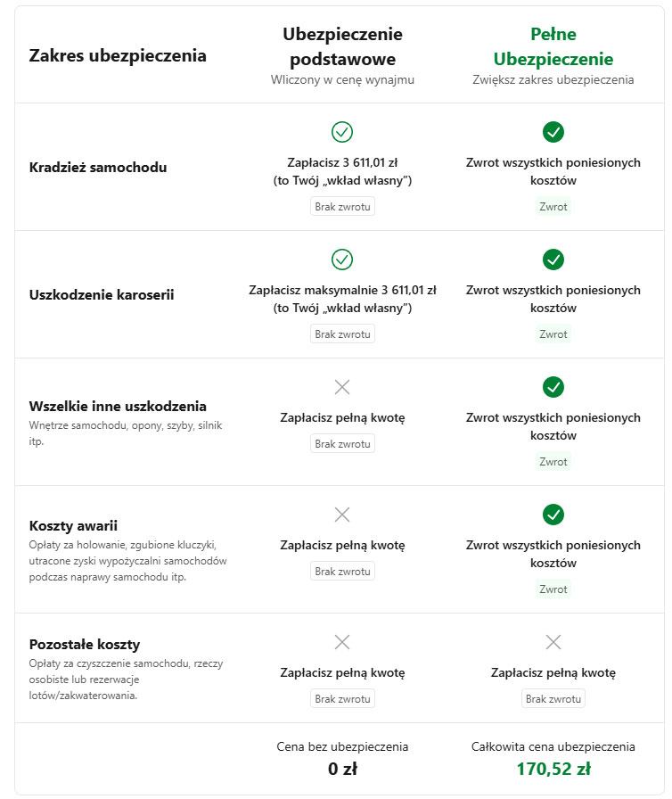Click the filled green checkmark for Koszty awarii
This screenshot has height=799, width=672.
tap(553, 515)
